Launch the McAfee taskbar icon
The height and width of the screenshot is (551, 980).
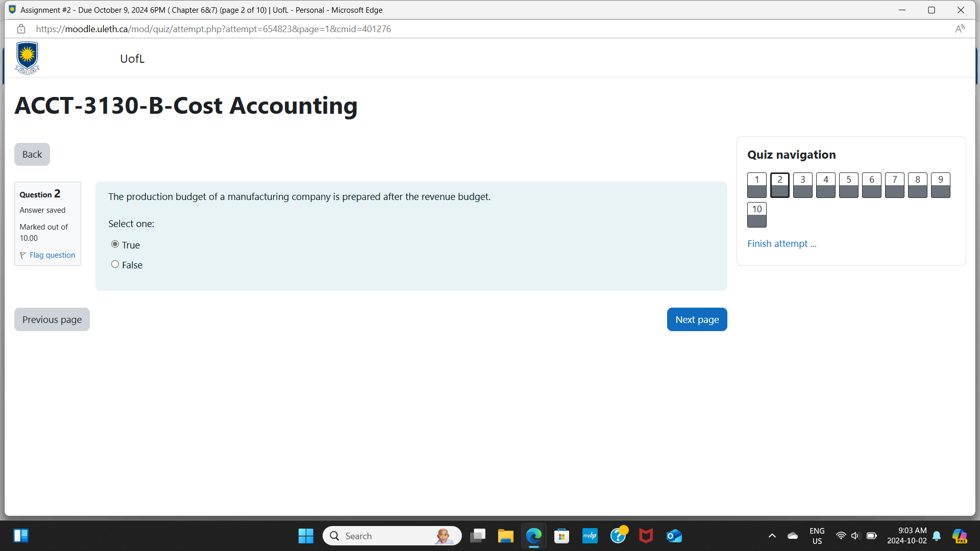coord(646,536)
